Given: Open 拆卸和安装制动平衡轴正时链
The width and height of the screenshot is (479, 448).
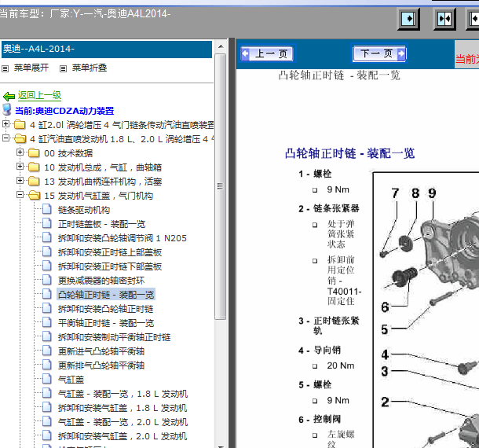Looking at the screenshot, I should coord(114,337).
